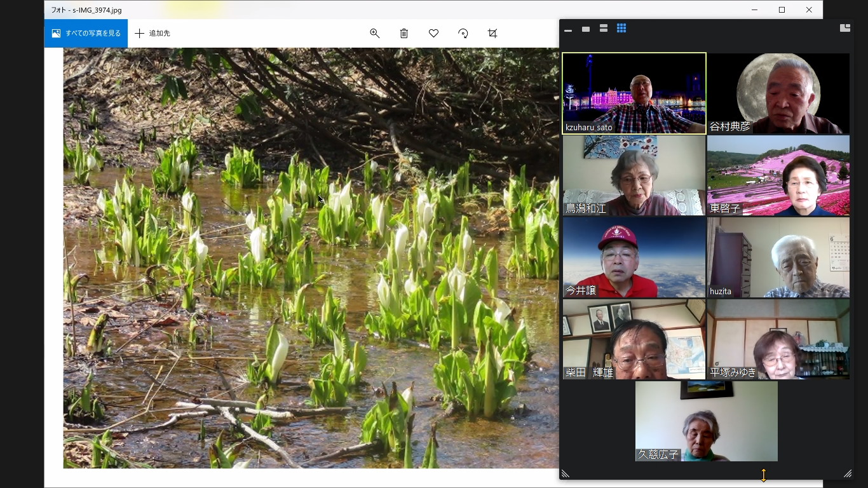Image resolution: width=868 pixels, height=488 pixels.
Task: Click the zoom magnifier icon in Photos
Action: pyautogui.click(x=375, y=34)
